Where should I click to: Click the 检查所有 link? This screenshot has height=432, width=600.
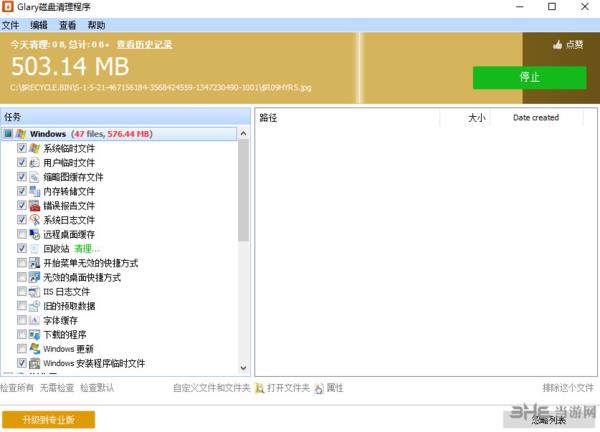(x=17, y=388)
